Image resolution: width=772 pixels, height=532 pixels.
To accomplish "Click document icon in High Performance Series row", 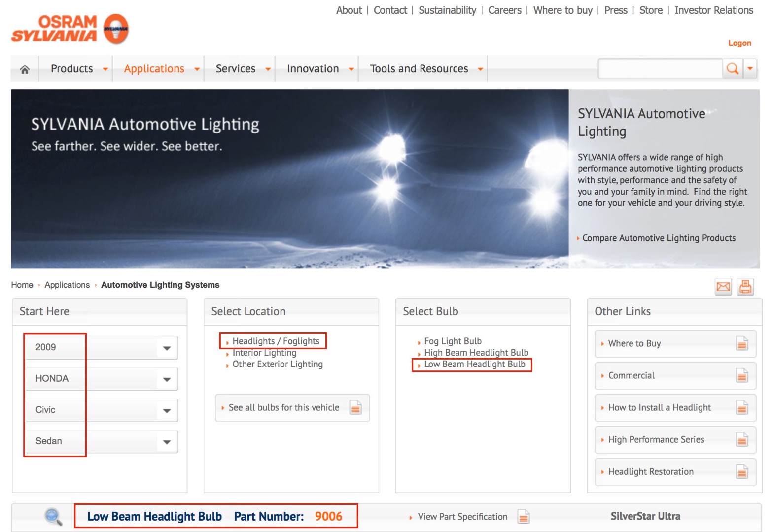I will point(742,439).
